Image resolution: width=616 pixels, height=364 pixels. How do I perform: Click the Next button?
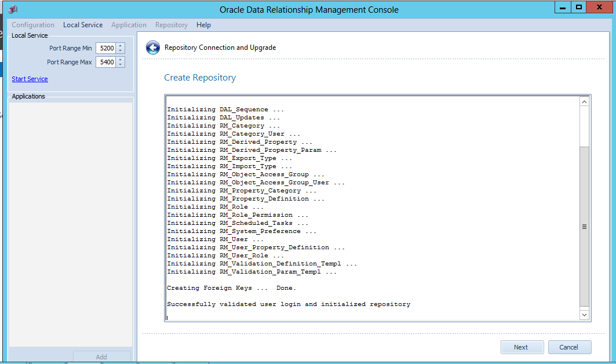pos(522,347)
